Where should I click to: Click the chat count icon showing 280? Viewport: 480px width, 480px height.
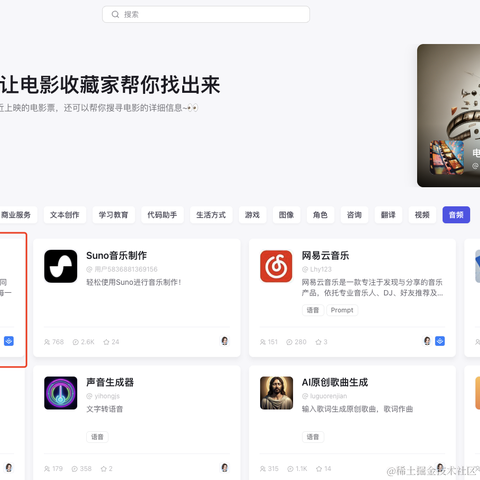pos(289,342)
